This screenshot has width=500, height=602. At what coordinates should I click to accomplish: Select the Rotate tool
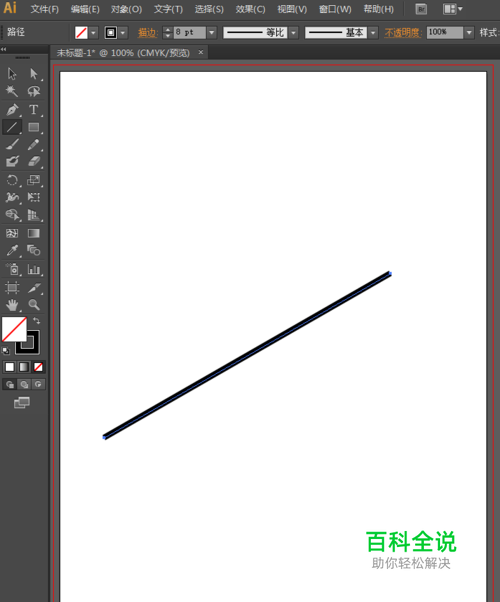(x=12, y=180)
